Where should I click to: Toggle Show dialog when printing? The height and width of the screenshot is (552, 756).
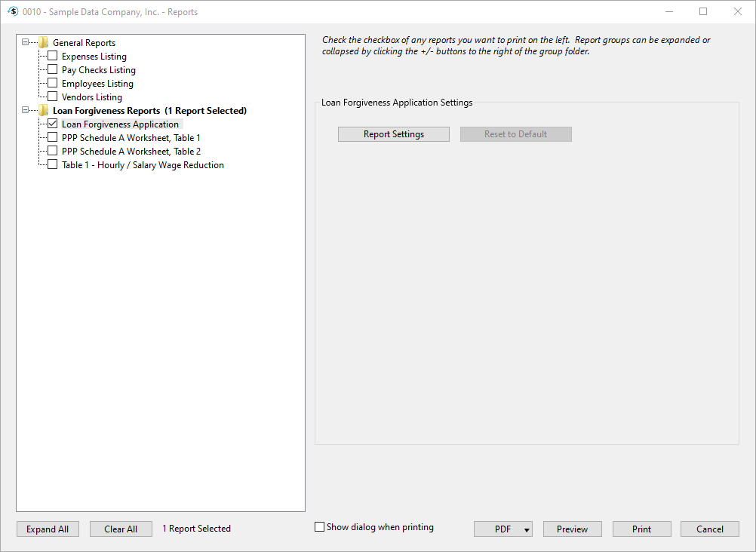pos(320,528)
